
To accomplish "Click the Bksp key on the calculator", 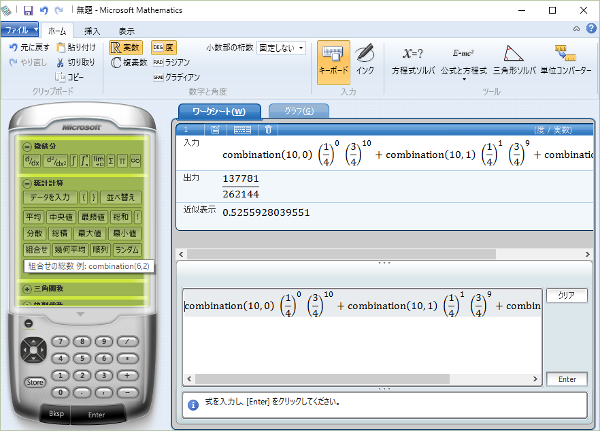I will [x=56, y=414].
